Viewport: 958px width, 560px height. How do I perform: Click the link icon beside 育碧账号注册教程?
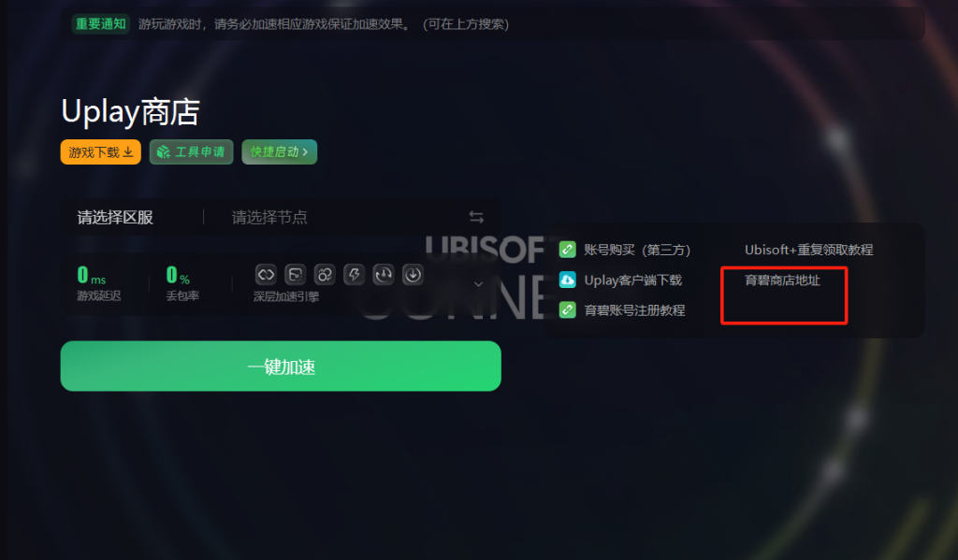[568, 309]
